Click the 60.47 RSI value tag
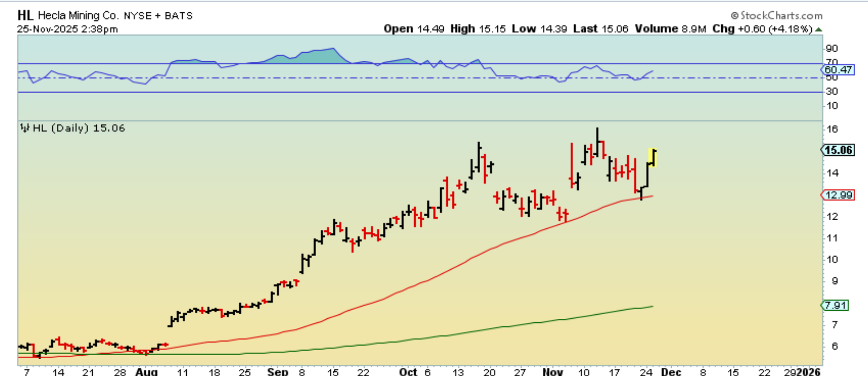The height and width of the screenshot is (376, 868). coord(838,70)
